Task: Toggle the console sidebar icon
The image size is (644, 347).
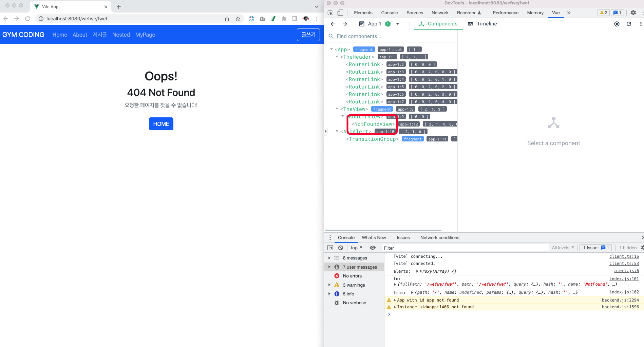Action: tap(330, 248)
